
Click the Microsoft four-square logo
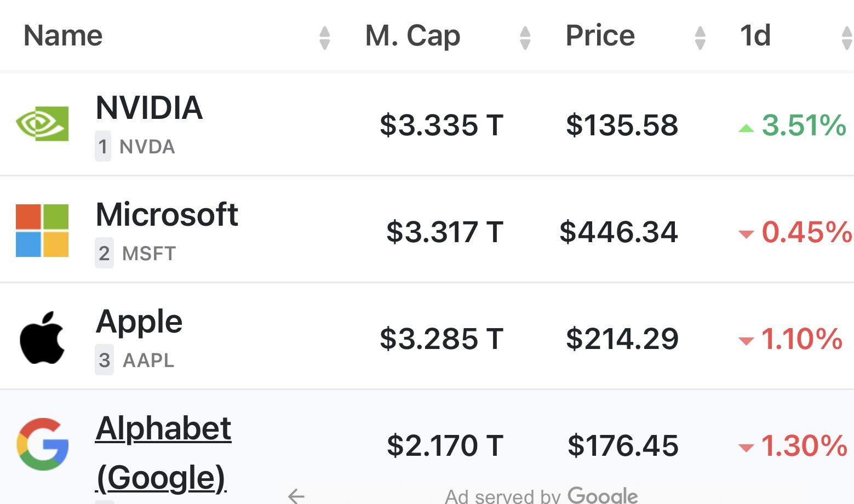click(42, 231)
